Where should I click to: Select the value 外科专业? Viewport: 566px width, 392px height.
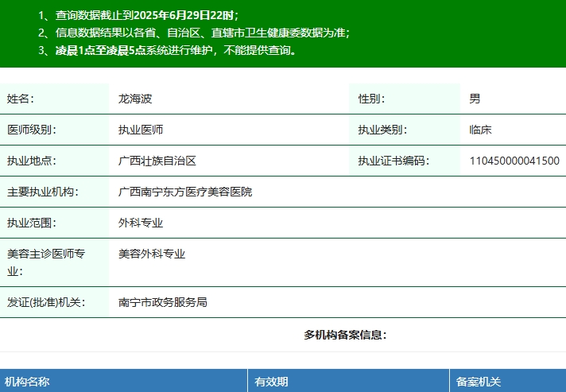pyautogui.click(x=141, y=223)
